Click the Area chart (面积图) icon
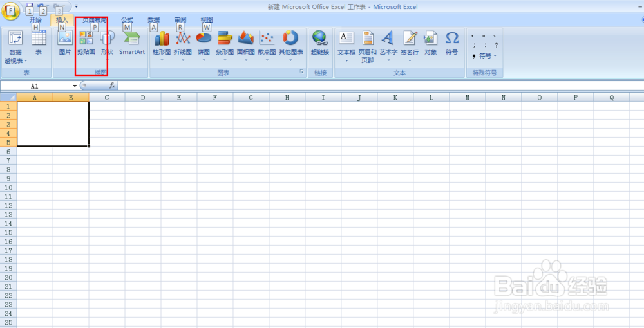This screenshot has height=328, width=644. click(x=245, y=38)
